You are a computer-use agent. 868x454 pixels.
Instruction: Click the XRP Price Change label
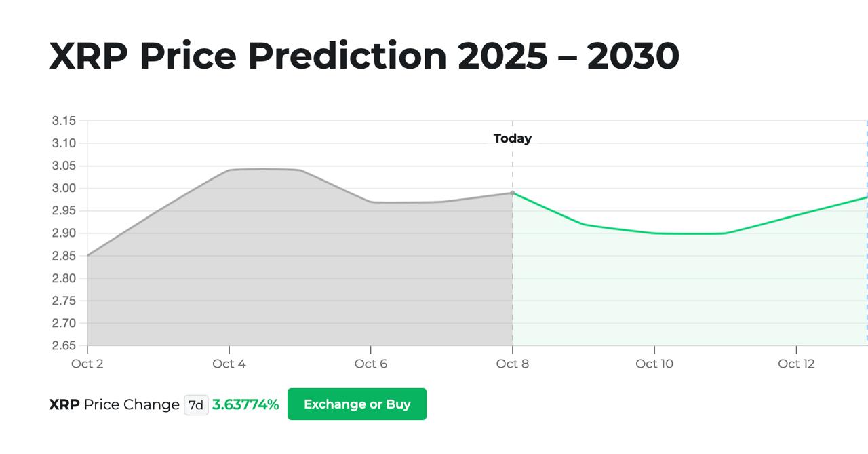pos(114,405)
